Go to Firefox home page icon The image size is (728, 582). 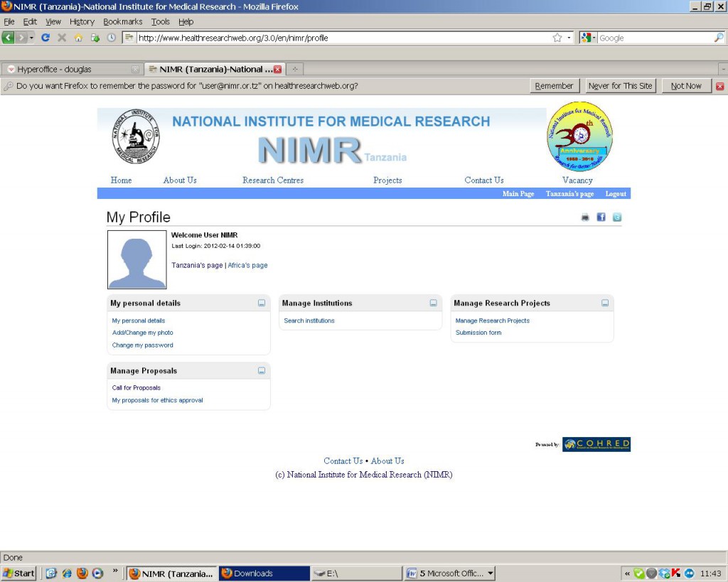[78, 38]
